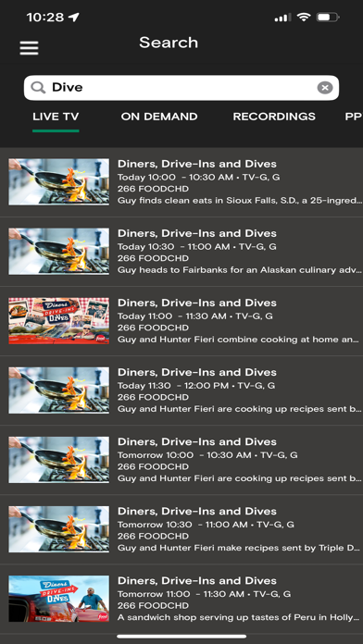Tap the battery status icon
This screenshot has width=363, height=644.
(x=327, y=18)
